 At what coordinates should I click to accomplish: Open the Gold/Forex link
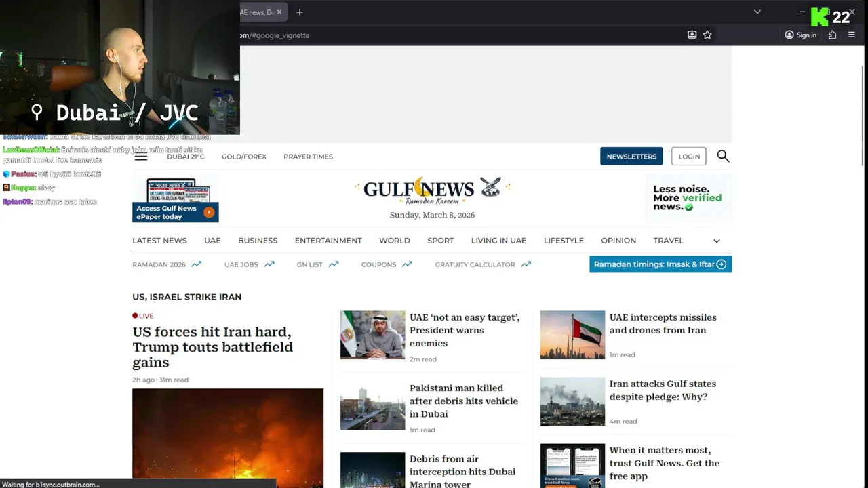243,157
